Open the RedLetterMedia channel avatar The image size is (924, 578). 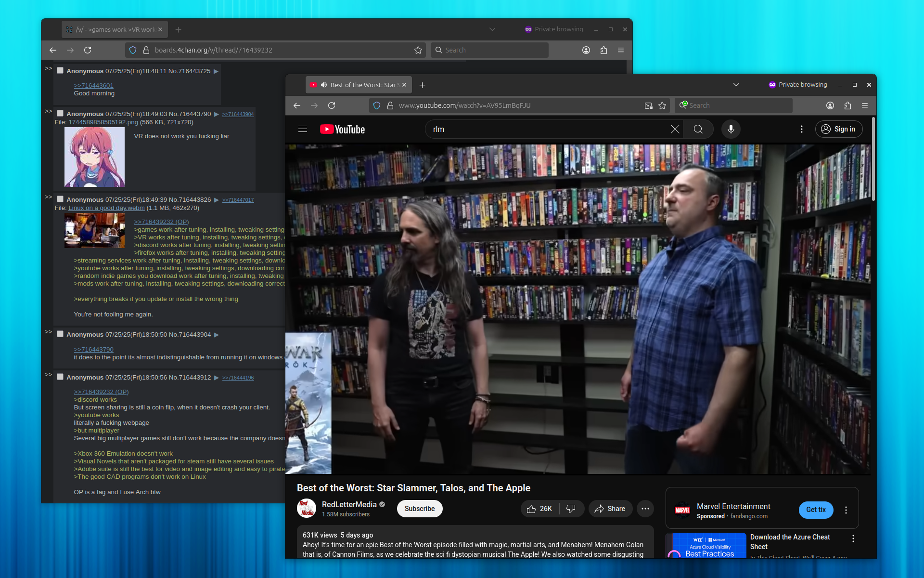click(307, 509)
